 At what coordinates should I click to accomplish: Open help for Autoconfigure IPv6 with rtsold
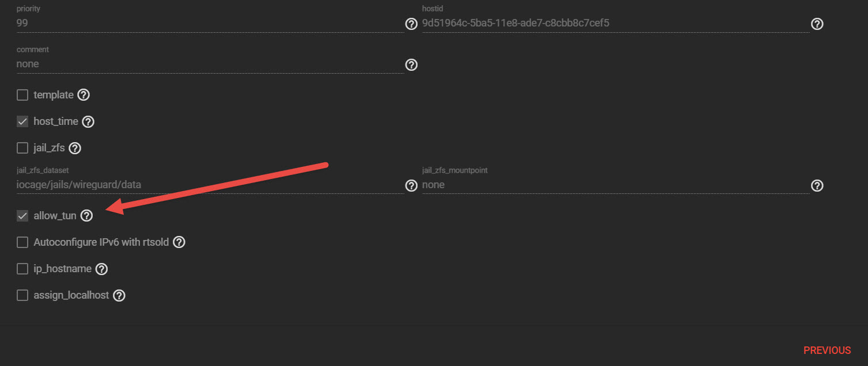(179, 242)
